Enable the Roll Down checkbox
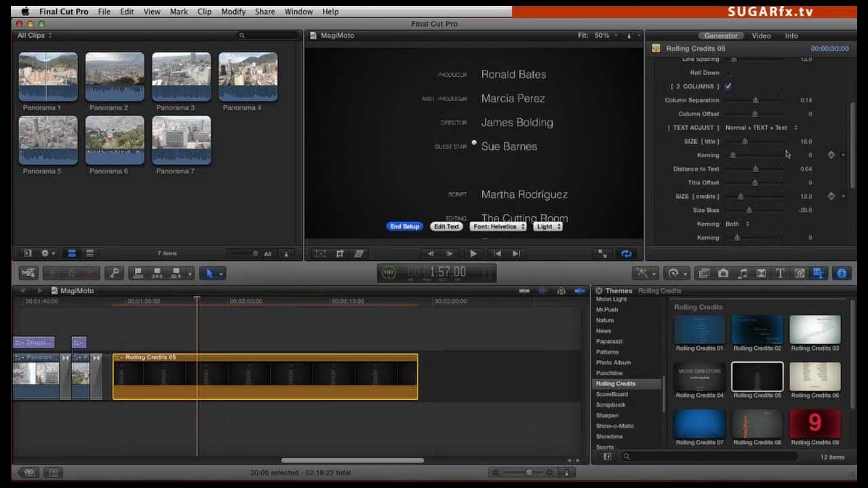Viewport: 868px width, 488px height. tap(728, 73)
